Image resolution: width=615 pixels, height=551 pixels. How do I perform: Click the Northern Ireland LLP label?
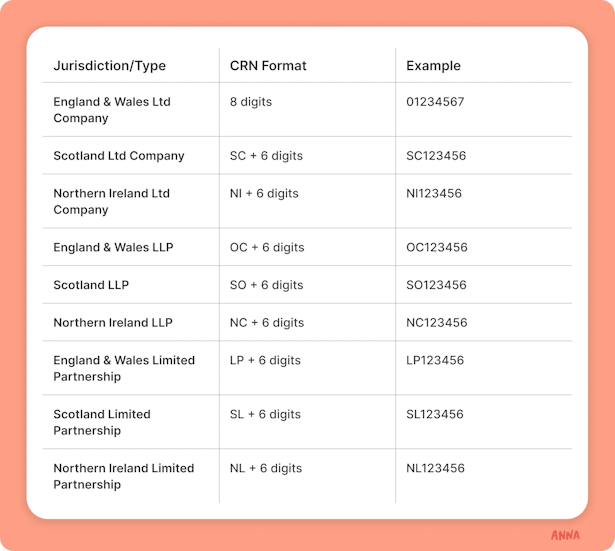pyautogui.click(x=113, y=322)
